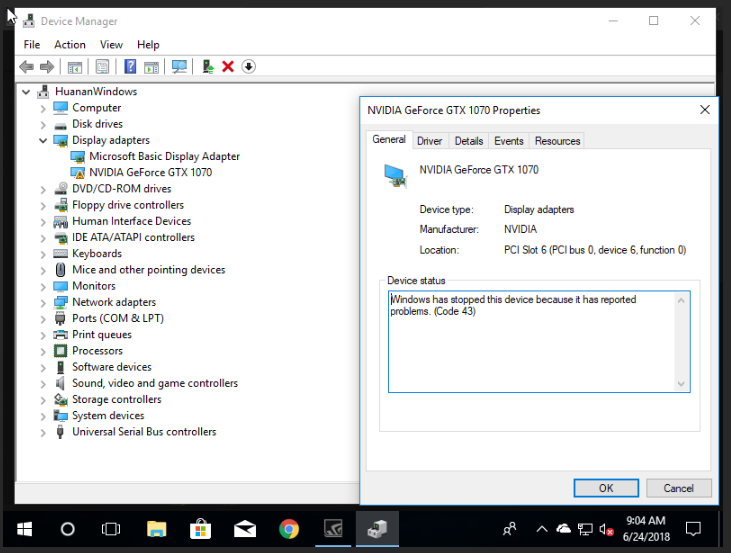Screen dimensions: 731x553
Task: Click the blue Help question-mark toolbar icon
Action: [130, 67]
